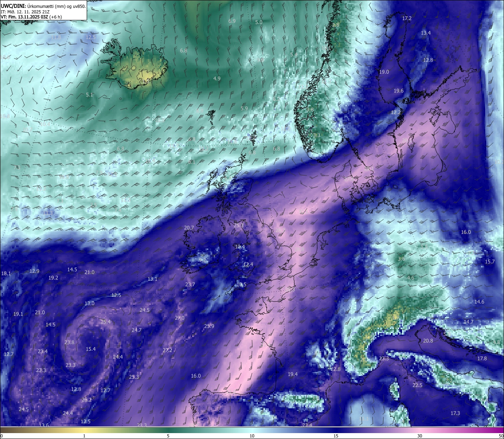504x439 pixels.
Task: Click the map value '19.4'
Action: pyautogui.click(x=293, y=374)
